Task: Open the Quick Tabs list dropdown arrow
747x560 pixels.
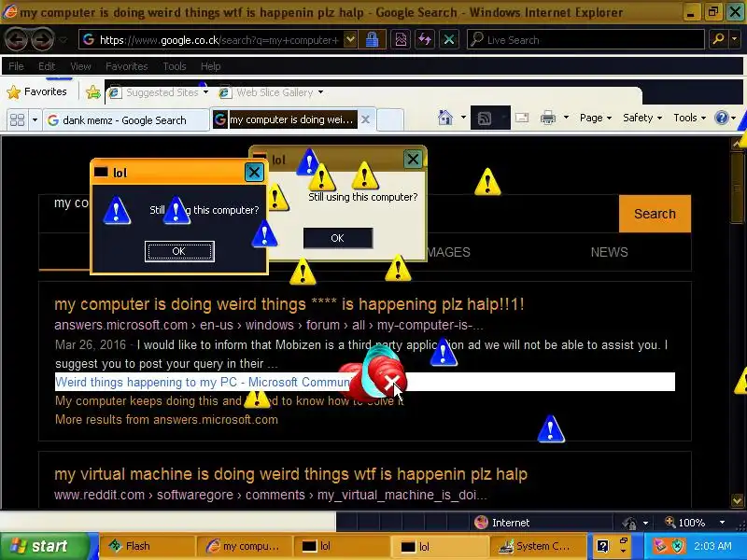Action: pyautogui.click(x=35, y=119)
